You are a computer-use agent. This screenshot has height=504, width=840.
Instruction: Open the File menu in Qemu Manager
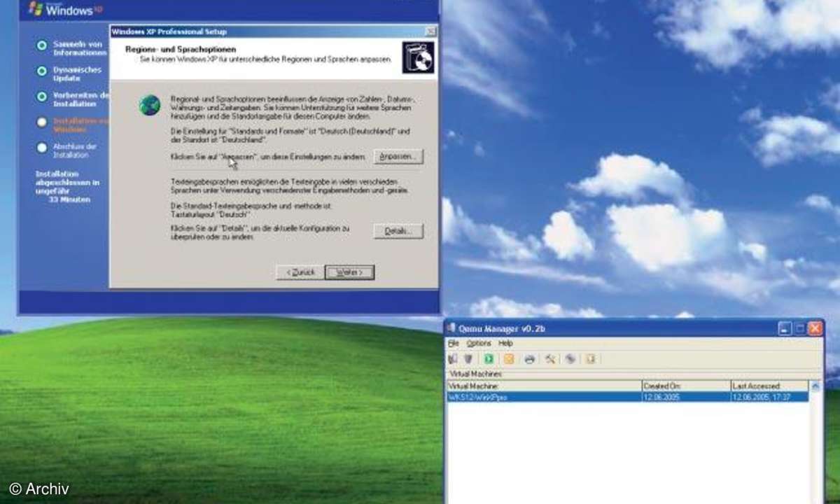click(x=453, y=344)
